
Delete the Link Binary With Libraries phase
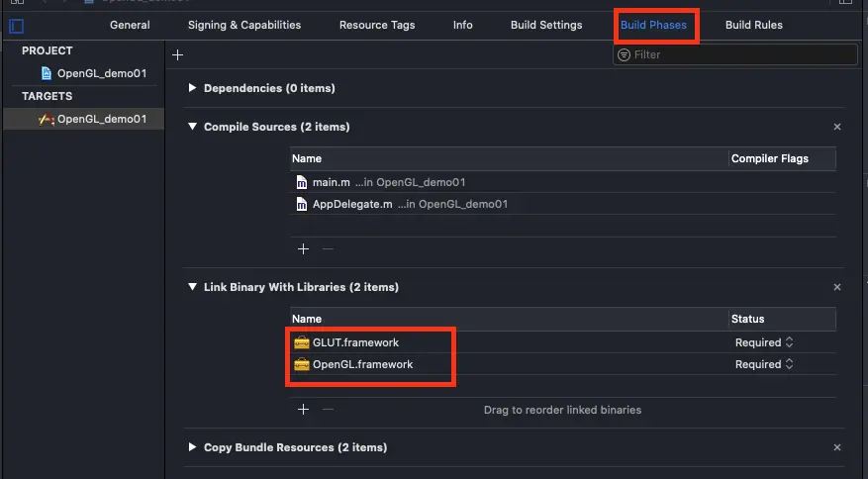click(837, 287)
